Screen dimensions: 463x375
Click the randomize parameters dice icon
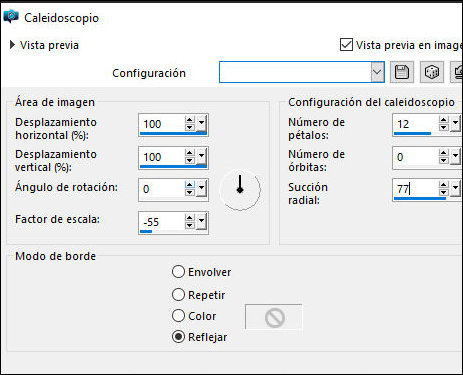(432, 72)
